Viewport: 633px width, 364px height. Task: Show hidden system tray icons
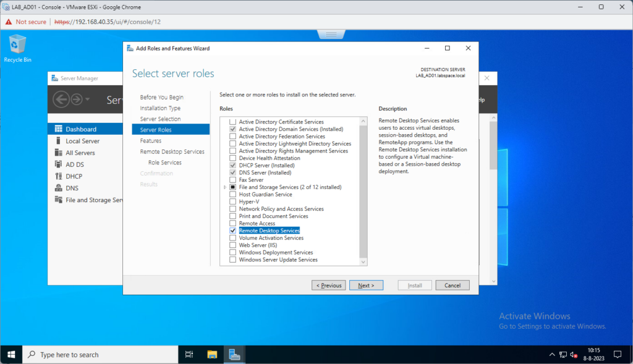tap(552, 354)
